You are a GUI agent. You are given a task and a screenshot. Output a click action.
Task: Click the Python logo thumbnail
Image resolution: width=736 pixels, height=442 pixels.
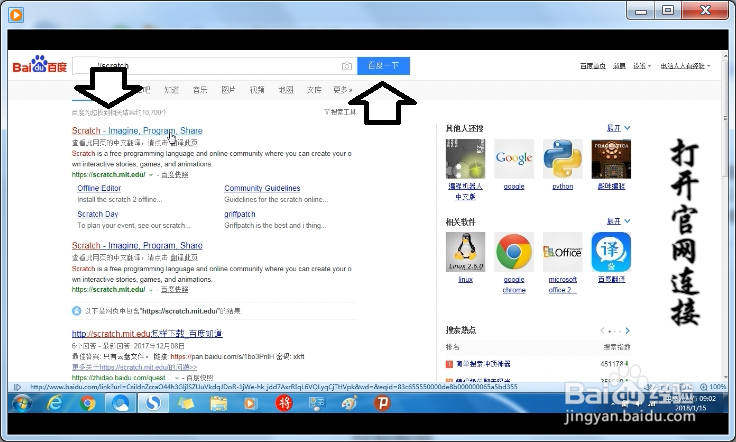pyautogui.click(x=562, y=159)
